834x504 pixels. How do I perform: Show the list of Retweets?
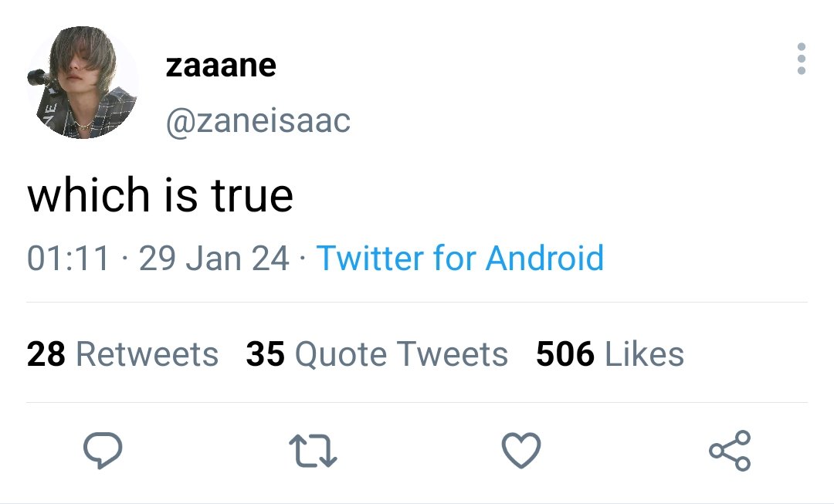[x=123, y=354]
